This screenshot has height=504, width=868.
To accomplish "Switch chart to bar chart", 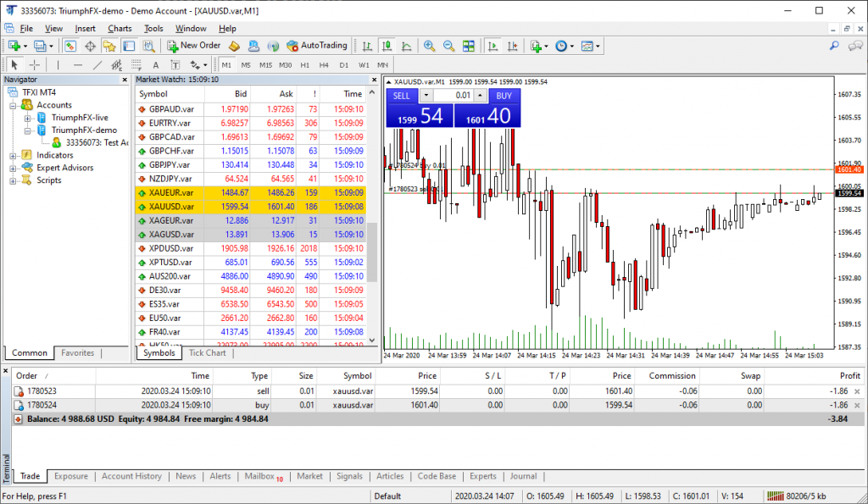I will point(367,46).
